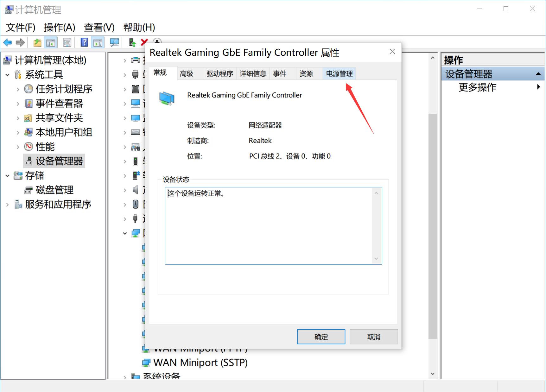
Task: Collapse the 存储 tree node
Action: click(8, 175)
